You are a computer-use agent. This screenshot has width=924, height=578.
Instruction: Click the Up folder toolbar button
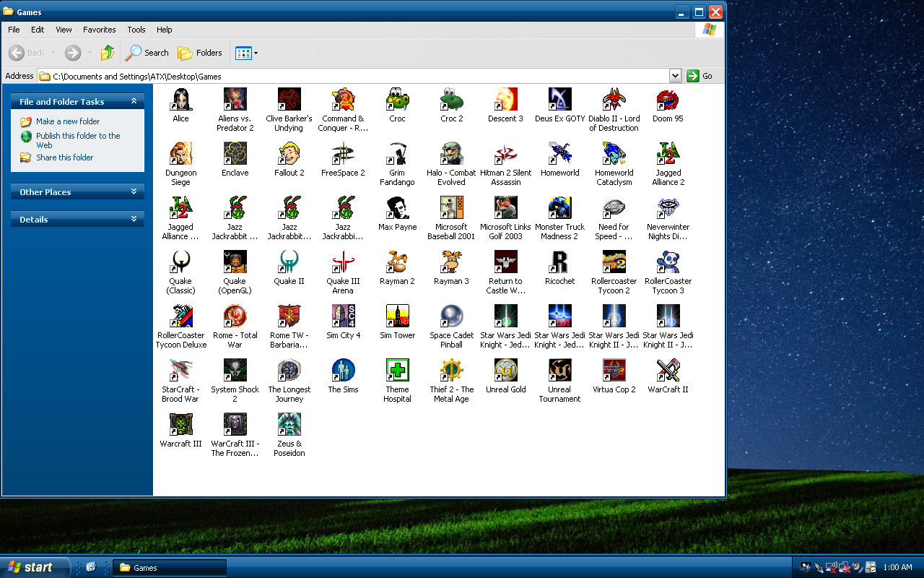(x=108, y=53)
